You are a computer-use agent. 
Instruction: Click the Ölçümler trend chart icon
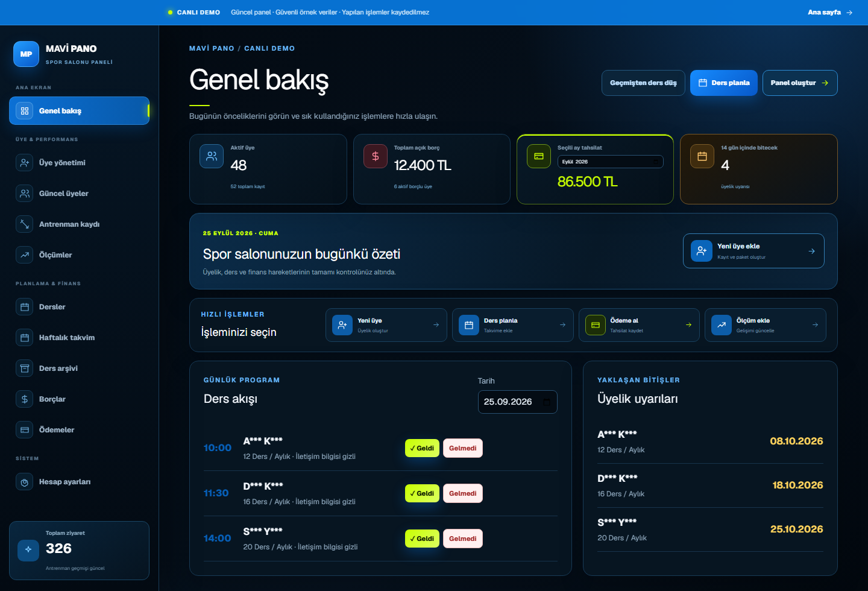[x=25, y=255]
